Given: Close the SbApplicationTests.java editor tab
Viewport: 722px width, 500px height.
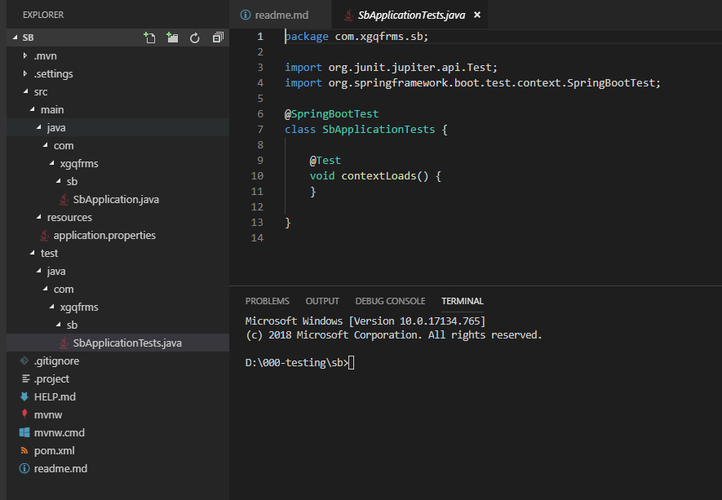Looking at the screenshot, I should (477, 15).
